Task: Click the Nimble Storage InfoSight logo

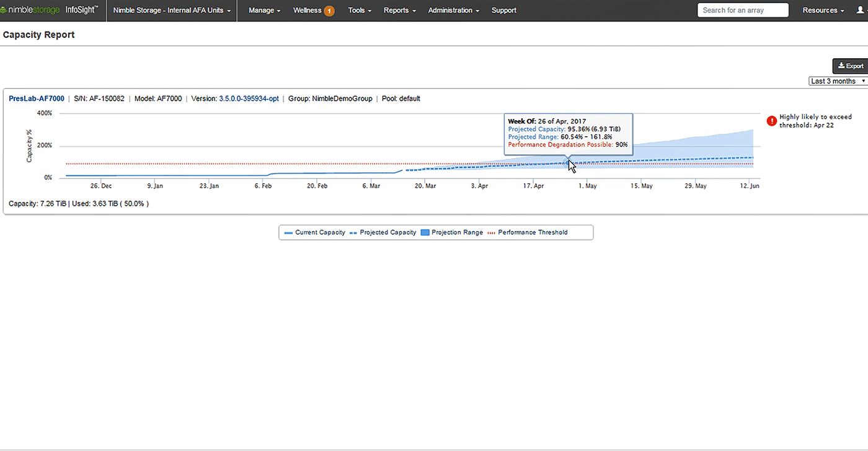Action: [49, 10]
